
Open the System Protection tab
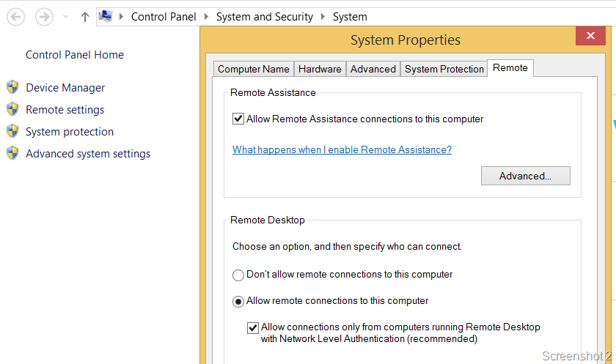click(x=444, y=69)
